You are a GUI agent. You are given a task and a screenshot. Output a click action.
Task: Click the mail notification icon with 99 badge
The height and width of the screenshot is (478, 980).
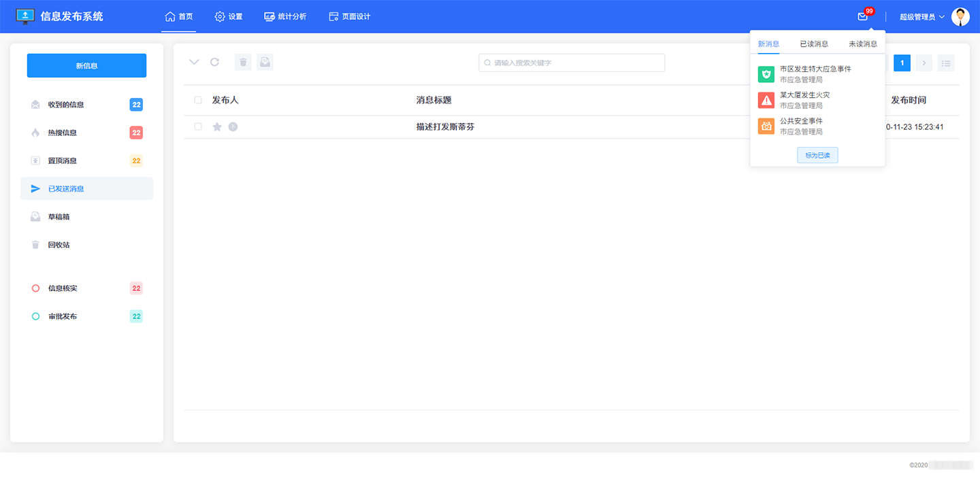click(x=863, y=17)
